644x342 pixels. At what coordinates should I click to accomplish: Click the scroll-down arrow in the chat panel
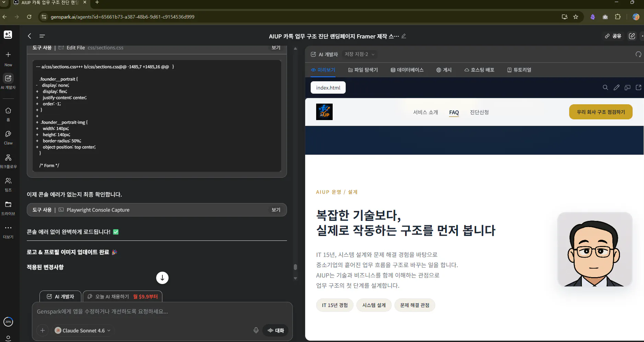click(x=162, y=278)
